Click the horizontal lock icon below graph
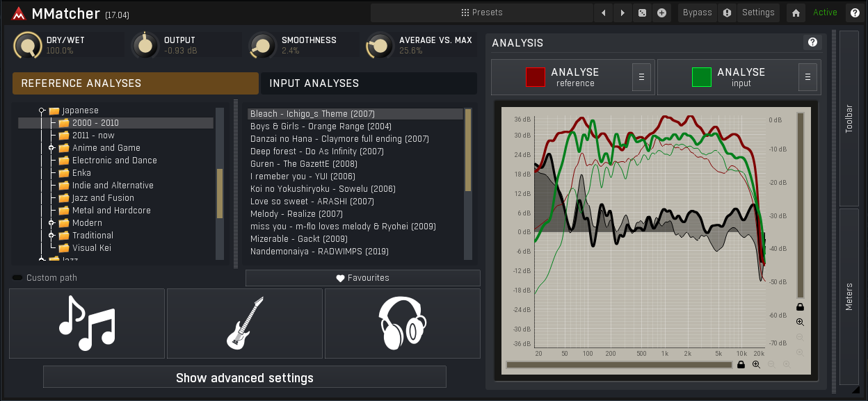This screenshot has width=868, height=401. click(741, 364)
